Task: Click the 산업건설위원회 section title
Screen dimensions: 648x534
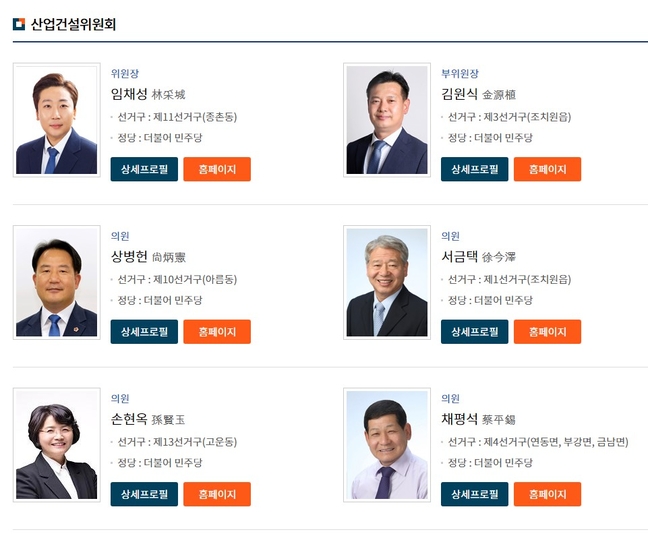Action: pyautogui.click(x=73, y=24)
